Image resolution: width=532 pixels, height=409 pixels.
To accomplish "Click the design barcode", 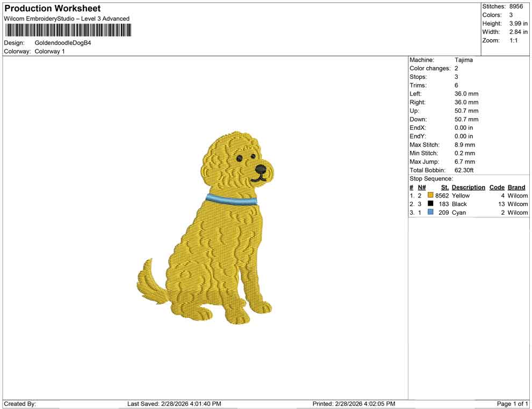I will tap(67, 31).
